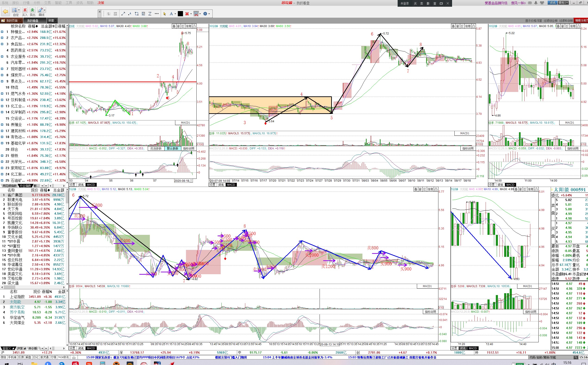Click the mail envelope icon

tap(530, 3)
